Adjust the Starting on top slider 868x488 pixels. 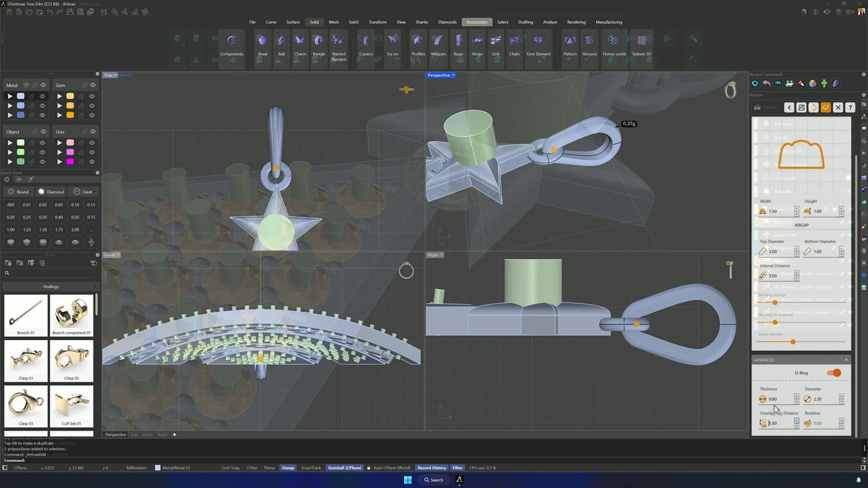pyautogui.click(x=775, y=302)
